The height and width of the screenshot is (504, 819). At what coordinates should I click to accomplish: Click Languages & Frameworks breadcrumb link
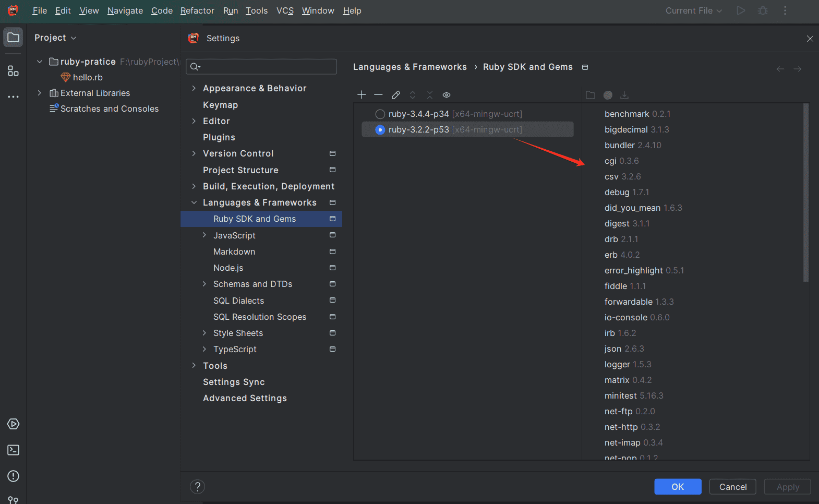point(410,67)
